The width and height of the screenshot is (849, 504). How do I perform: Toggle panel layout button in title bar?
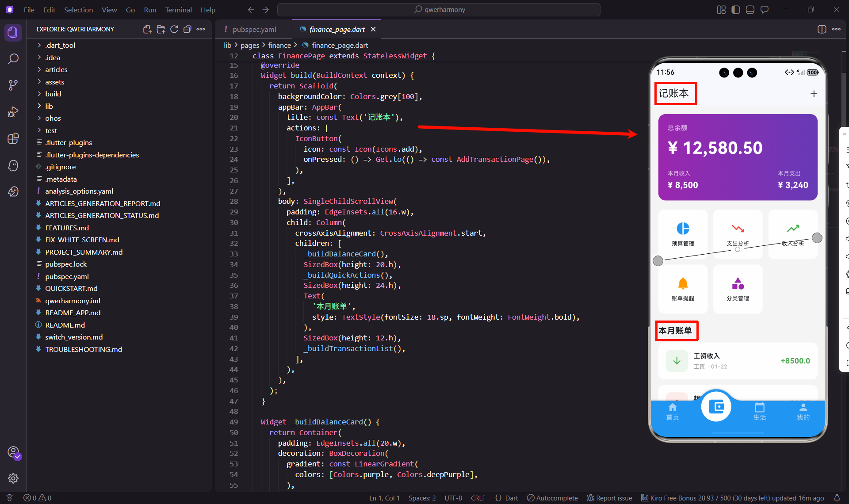(750, 10)
